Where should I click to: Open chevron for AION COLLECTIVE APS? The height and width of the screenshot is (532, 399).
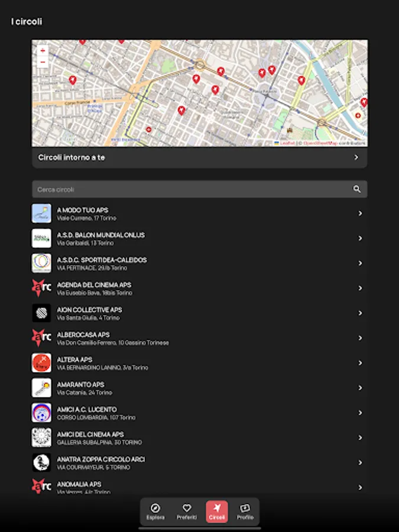pos(360,313)
